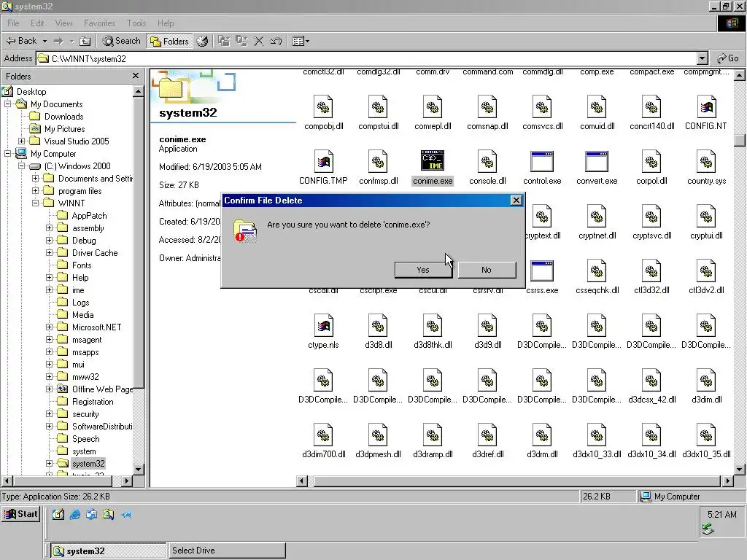This screenshot has height=560, width=747.
Task: Select the CONFIG.TMP file icon
Action: click(323, 161)
